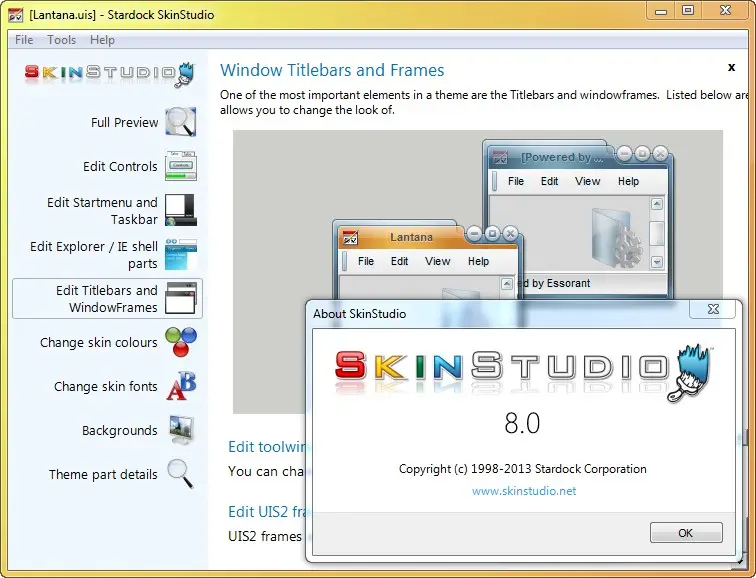Click the Window Titlebars and Frames heading
Viewport: 756px width, 578px height.
[x=332, y=70]
